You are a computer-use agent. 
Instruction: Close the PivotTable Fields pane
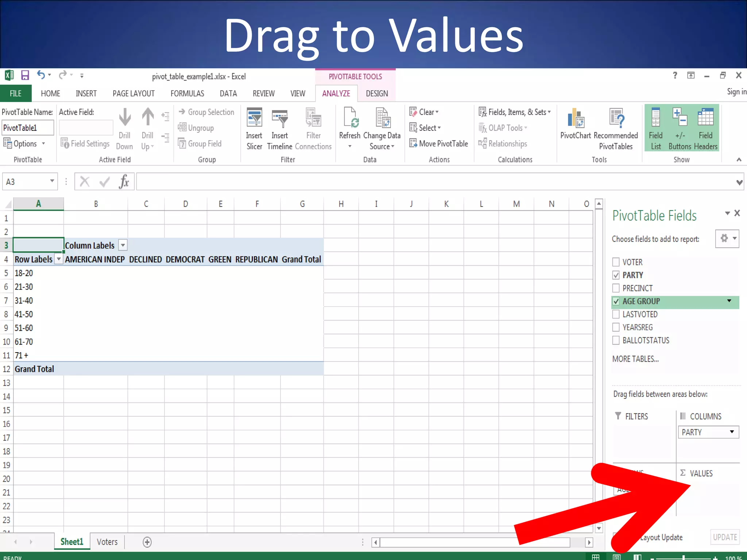(737, 213)
